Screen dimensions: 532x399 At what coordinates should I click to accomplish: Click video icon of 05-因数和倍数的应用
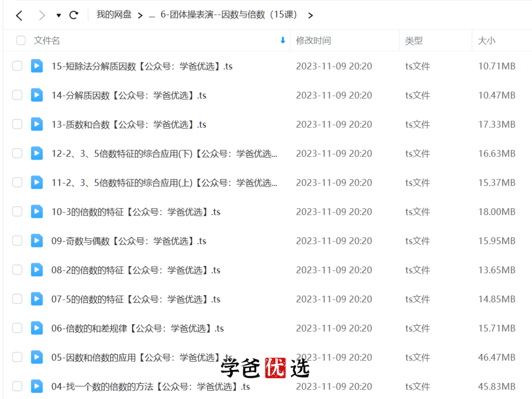(37, 357)
